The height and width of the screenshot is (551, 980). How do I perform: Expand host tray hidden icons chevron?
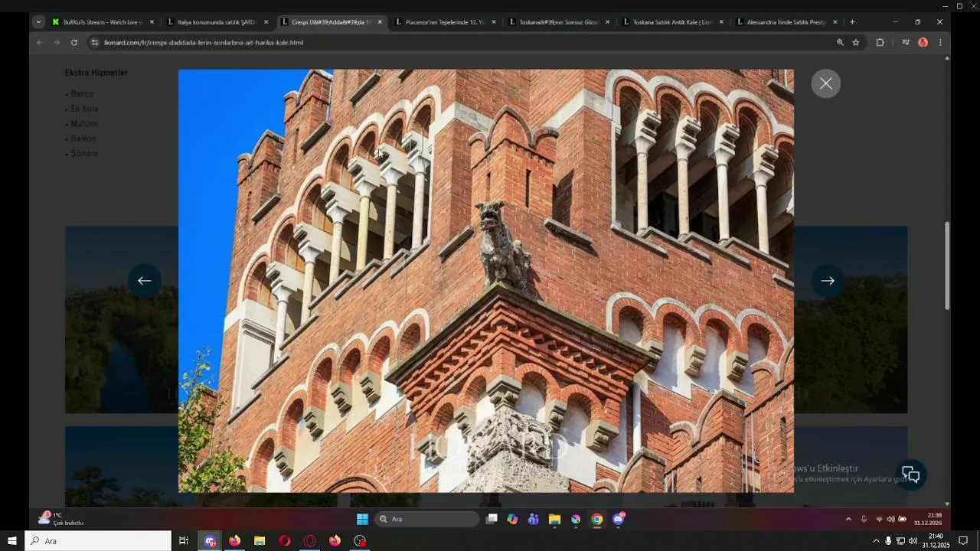point(876,541)
